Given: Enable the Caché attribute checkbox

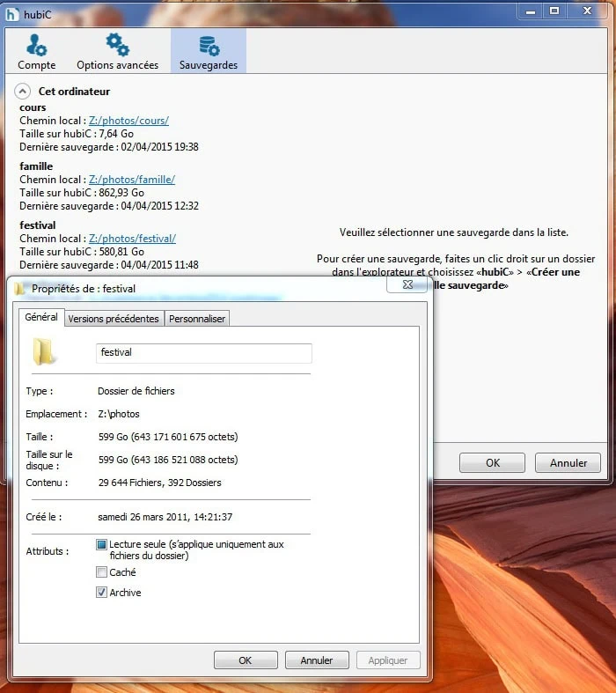Looking at the screenshot, I should (102, 572).
